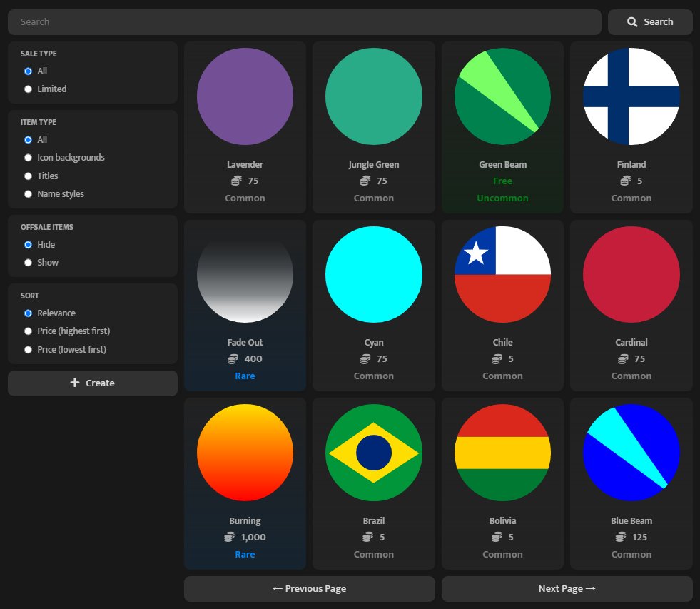The height and width of the screenshot is (609, 700).
Task: Click the coin icon under Lavender
Action: point(236,181)
